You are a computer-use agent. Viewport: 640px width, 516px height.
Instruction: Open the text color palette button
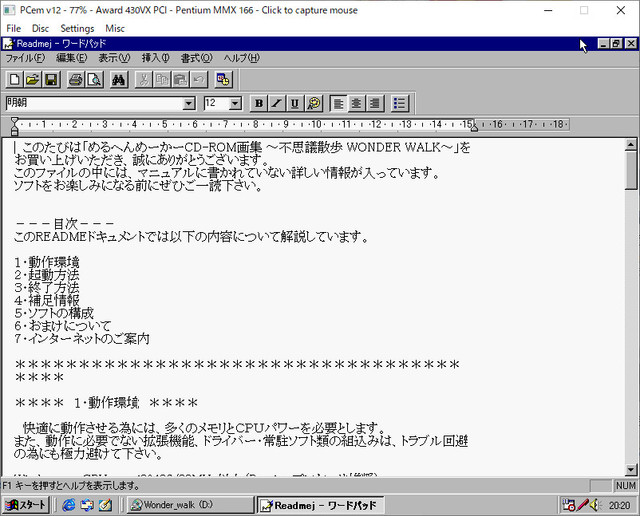pos(313,103)
